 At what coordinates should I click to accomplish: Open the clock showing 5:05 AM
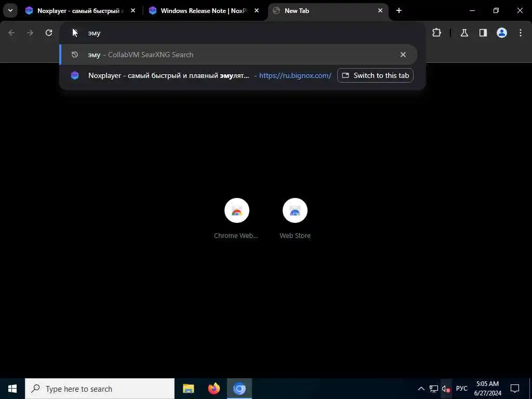487,389
